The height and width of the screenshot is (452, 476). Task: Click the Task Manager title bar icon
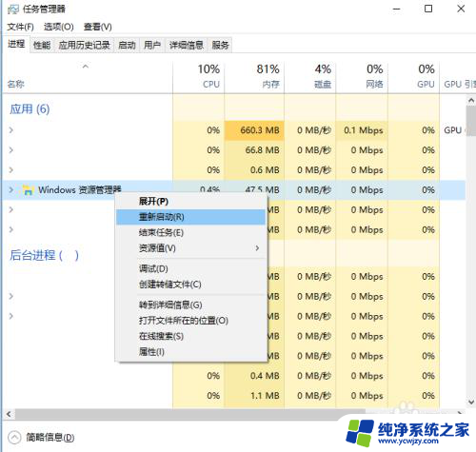[x=13, y=10]
